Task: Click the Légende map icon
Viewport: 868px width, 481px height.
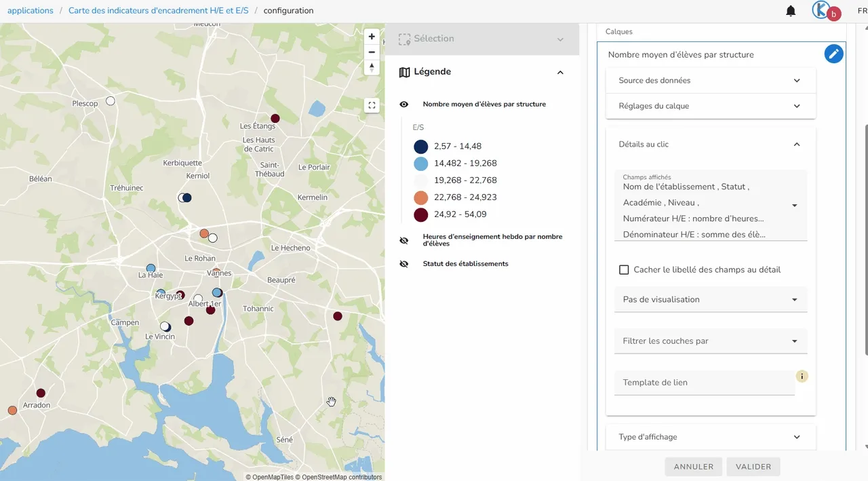Action: [x=405, y=72]
